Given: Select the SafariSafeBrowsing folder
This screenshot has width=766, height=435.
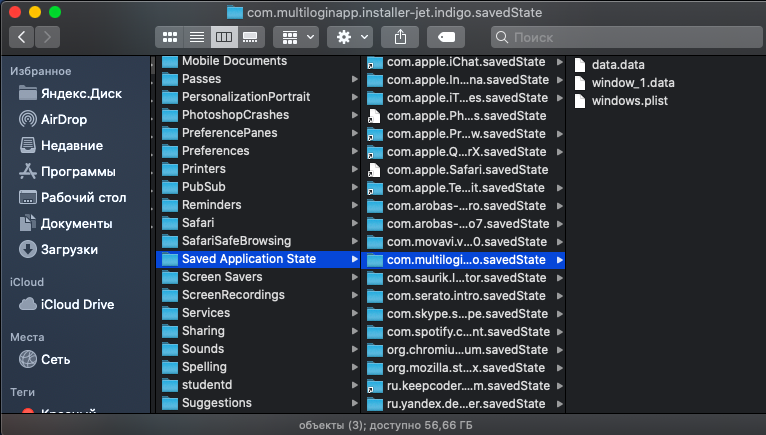Looking at the screenshot, I should tap(258, 240).
